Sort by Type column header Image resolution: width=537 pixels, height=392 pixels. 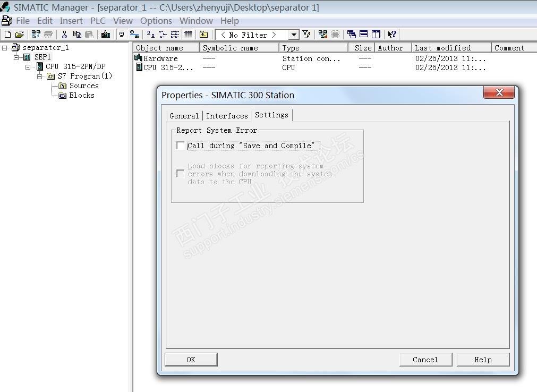pos(313,48)
